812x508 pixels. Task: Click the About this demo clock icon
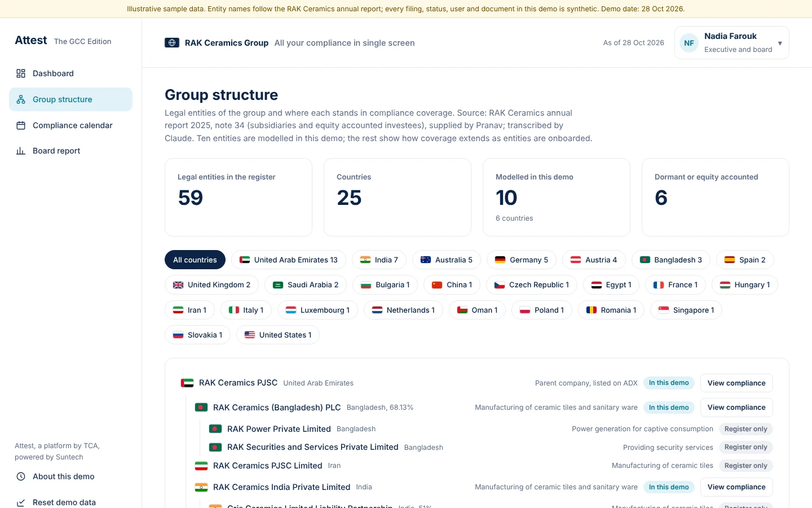pos(21,476)
